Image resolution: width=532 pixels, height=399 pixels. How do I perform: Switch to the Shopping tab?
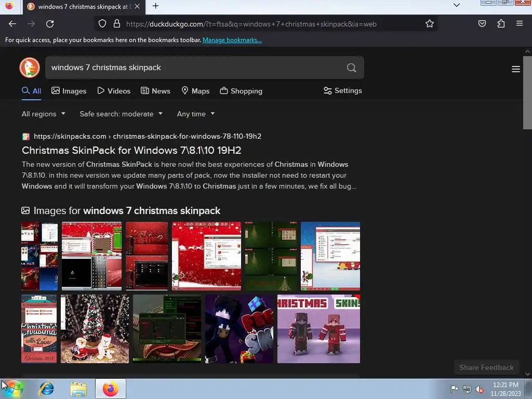[x=241, y=91]
